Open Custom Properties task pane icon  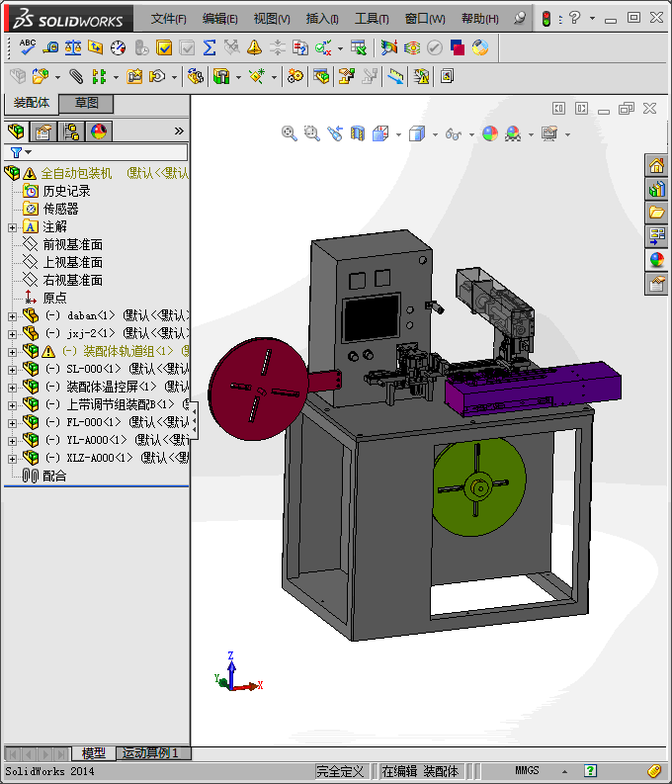[656, 284]
